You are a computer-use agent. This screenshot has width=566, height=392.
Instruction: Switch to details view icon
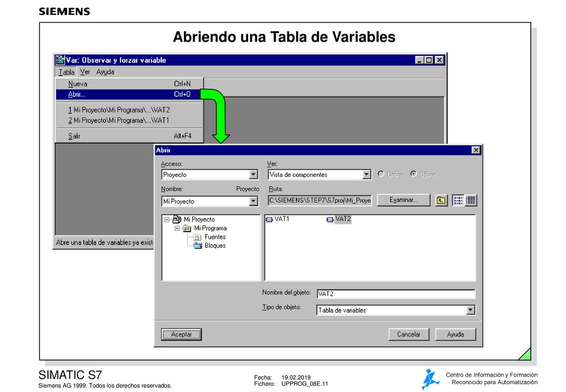[470, 200]
